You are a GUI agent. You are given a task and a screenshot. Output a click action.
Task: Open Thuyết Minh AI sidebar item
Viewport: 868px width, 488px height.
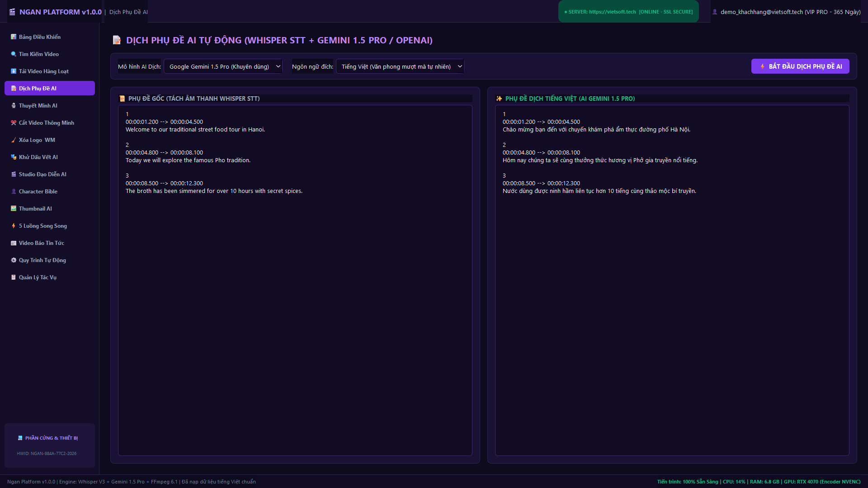pos(50,105)
